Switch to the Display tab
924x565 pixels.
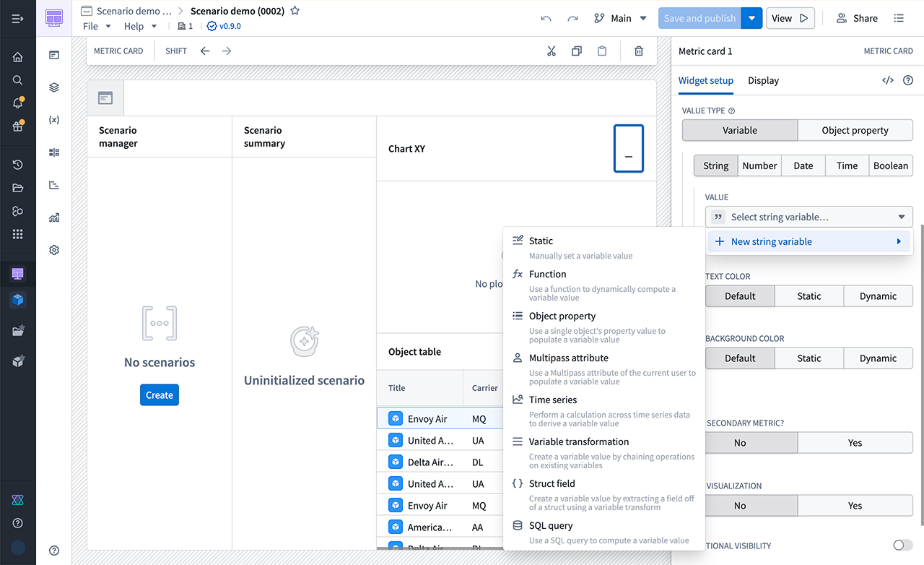pyautogui.click(x=763, y=81)
